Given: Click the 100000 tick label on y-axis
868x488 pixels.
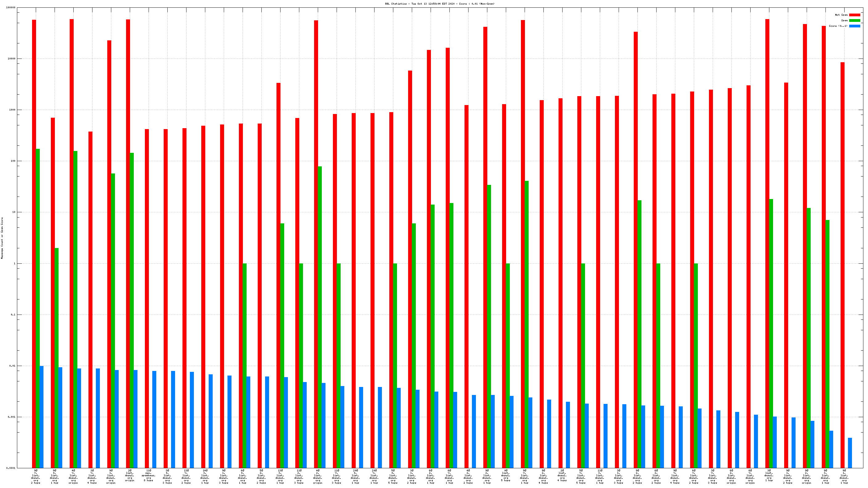Looking at the screenshot, I should tap(11, 7).
